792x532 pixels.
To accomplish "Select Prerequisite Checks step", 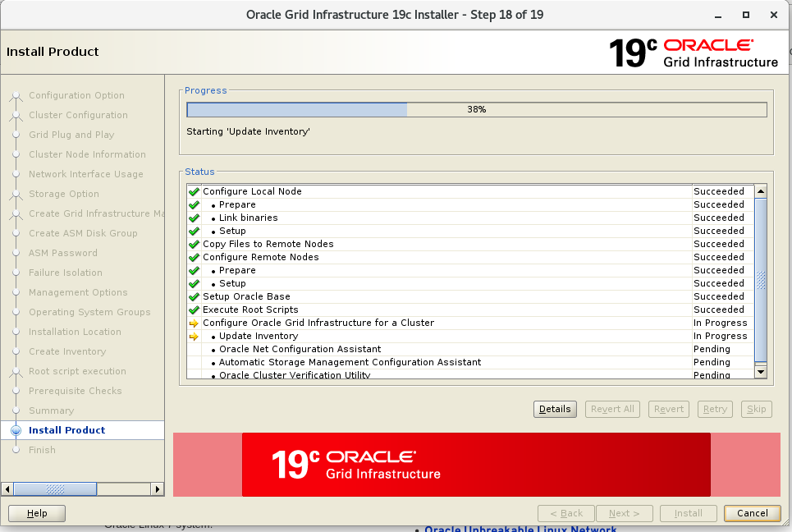I will [75, 391].
